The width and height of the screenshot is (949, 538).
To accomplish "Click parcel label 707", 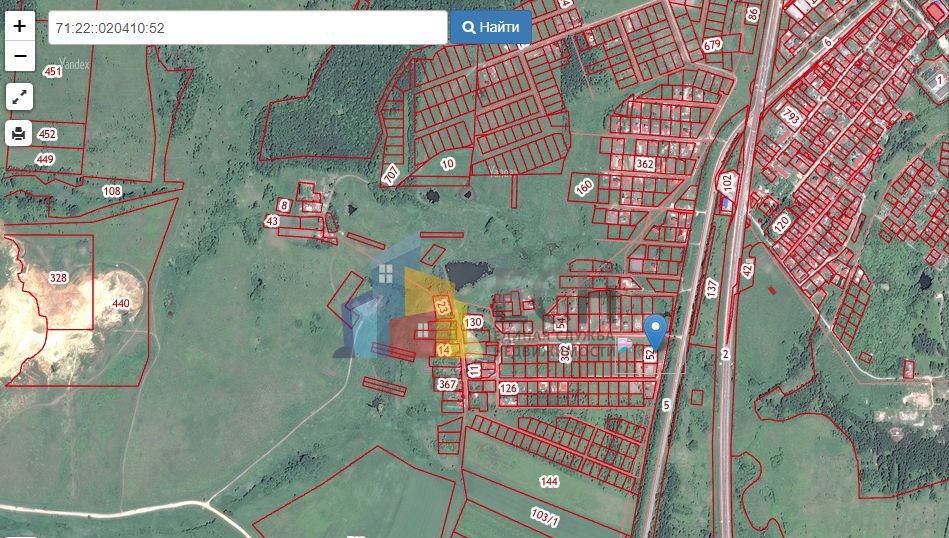I will 390,175.
